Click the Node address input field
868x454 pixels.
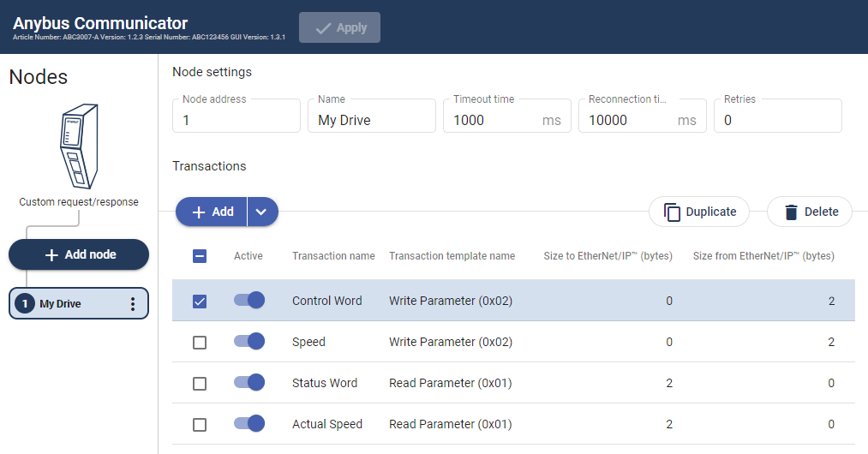(236, 120)
